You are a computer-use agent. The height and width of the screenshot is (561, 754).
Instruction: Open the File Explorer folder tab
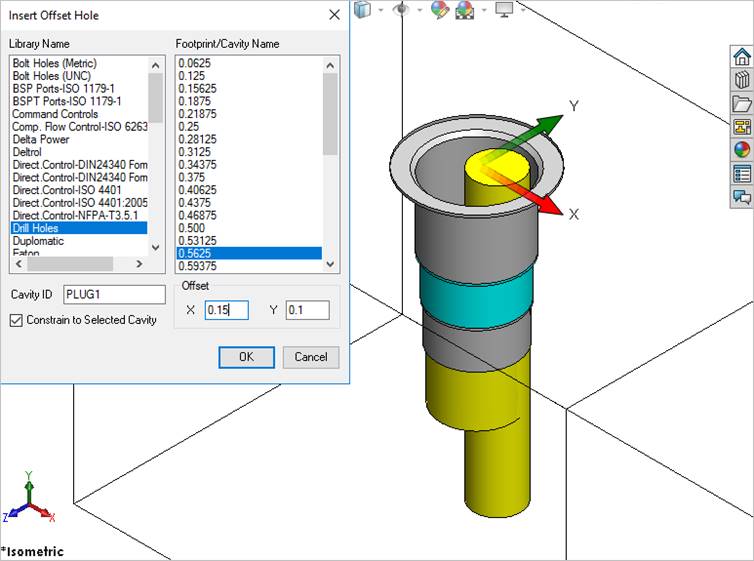[742, 104]
